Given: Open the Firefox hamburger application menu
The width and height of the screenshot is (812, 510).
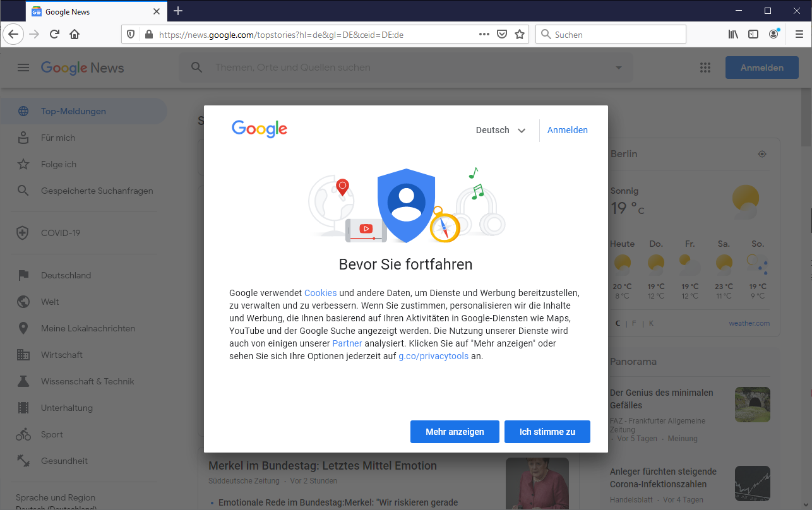Looking at the screenshot, I should click(x=799, y=34).
